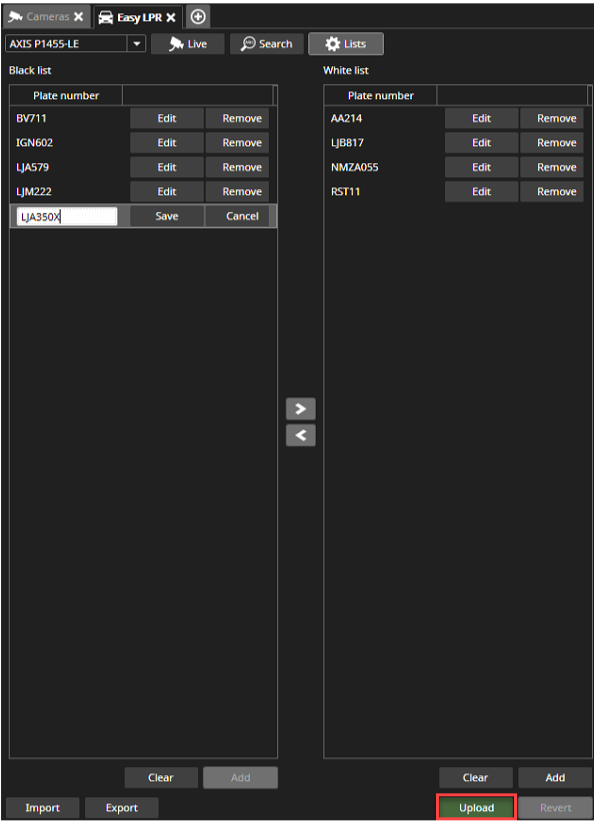
Task: Close the Cameras tab
Action: [79, 17]
